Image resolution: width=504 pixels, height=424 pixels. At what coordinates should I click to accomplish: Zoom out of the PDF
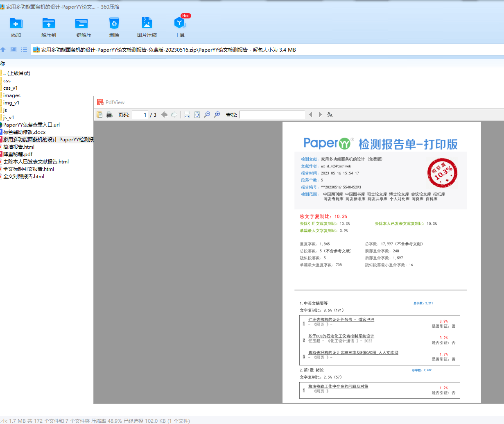207,115
